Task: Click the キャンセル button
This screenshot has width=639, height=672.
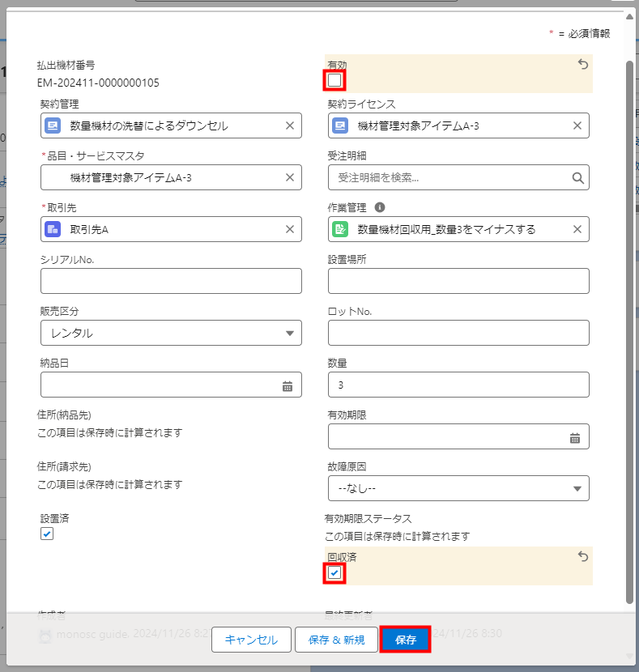Action: tap(251, 640)
